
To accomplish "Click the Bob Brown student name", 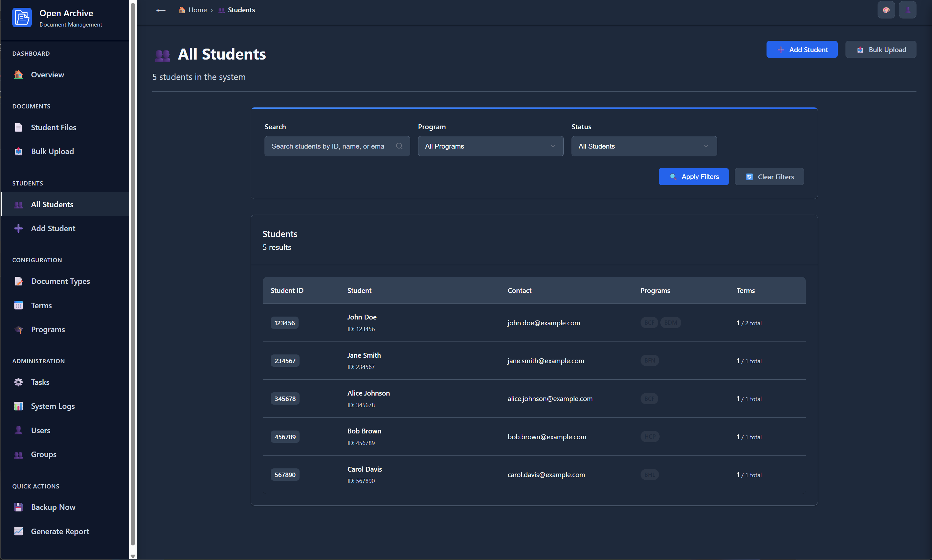I will (x=364, y=431).
